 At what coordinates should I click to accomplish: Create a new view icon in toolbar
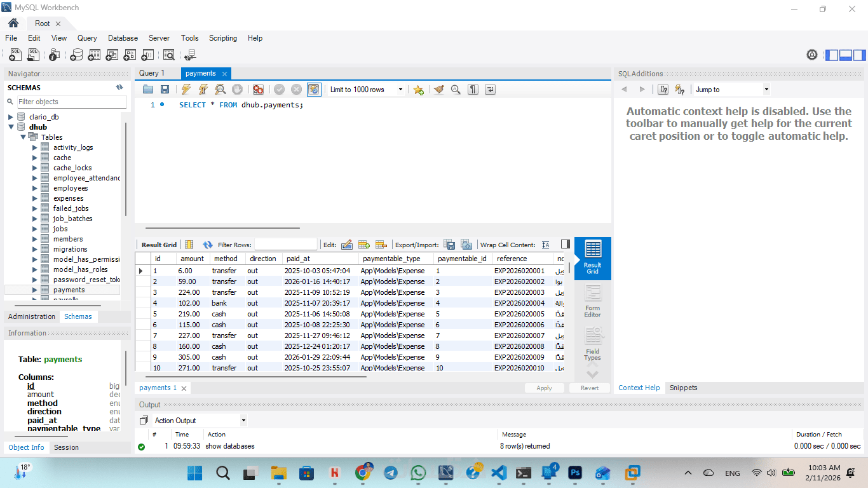pos(112,55)
